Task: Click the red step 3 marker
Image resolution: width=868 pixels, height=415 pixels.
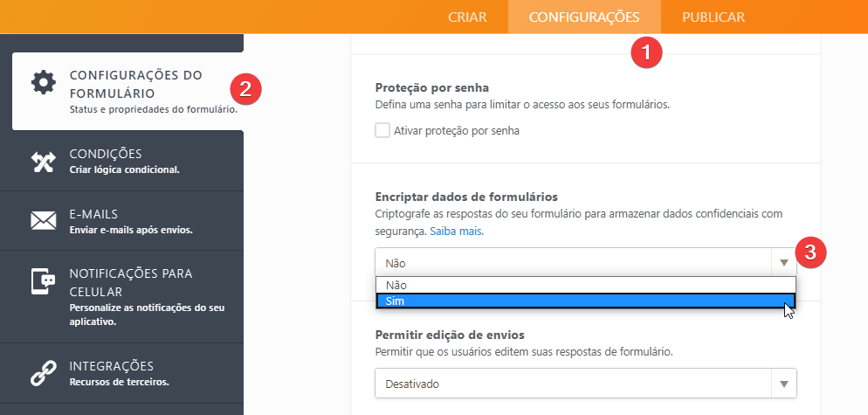Action: pyautogui.click(x=810, y=252)
